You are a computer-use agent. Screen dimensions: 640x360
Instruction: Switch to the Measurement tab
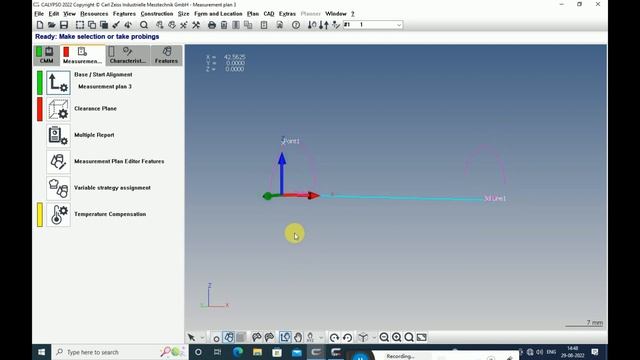pyautogui.click(x=82, y=55)
